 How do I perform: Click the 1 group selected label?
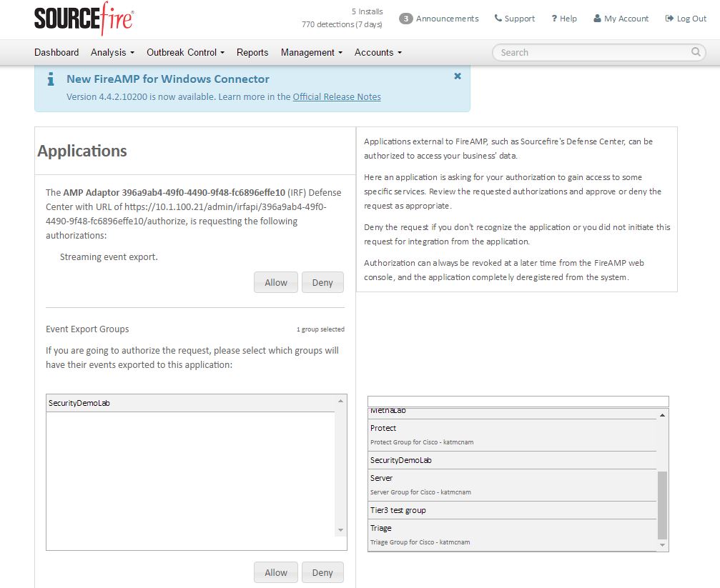coord(320,329)
